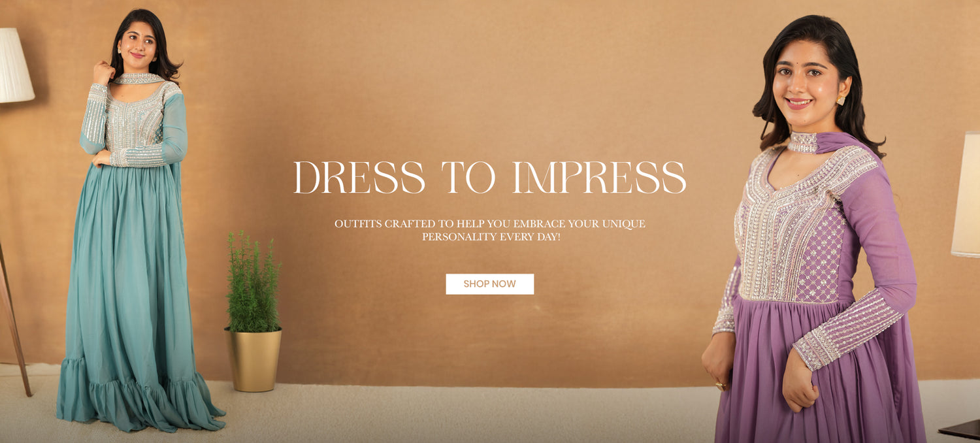Click the gold earring of the purple-dress model
The image size is (980, 443).
(840, 100)
